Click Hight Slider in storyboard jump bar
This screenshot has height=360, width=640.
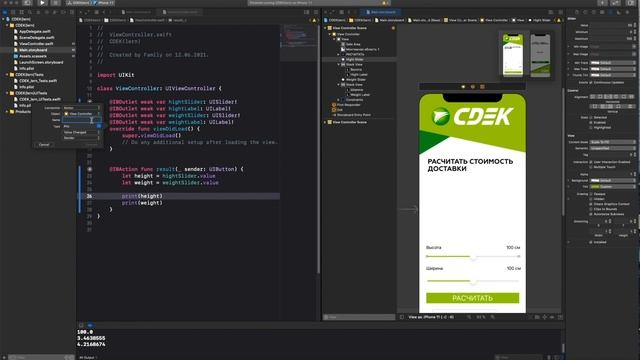[x=540, y=20]
